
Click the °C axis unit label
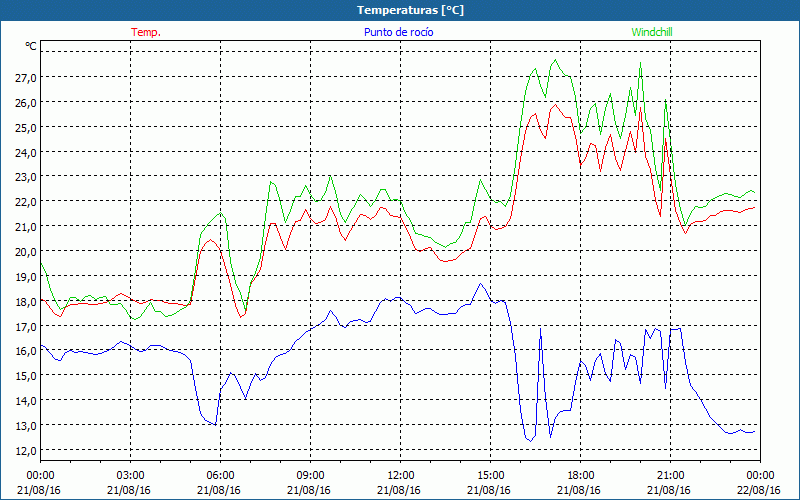point(31,46)
